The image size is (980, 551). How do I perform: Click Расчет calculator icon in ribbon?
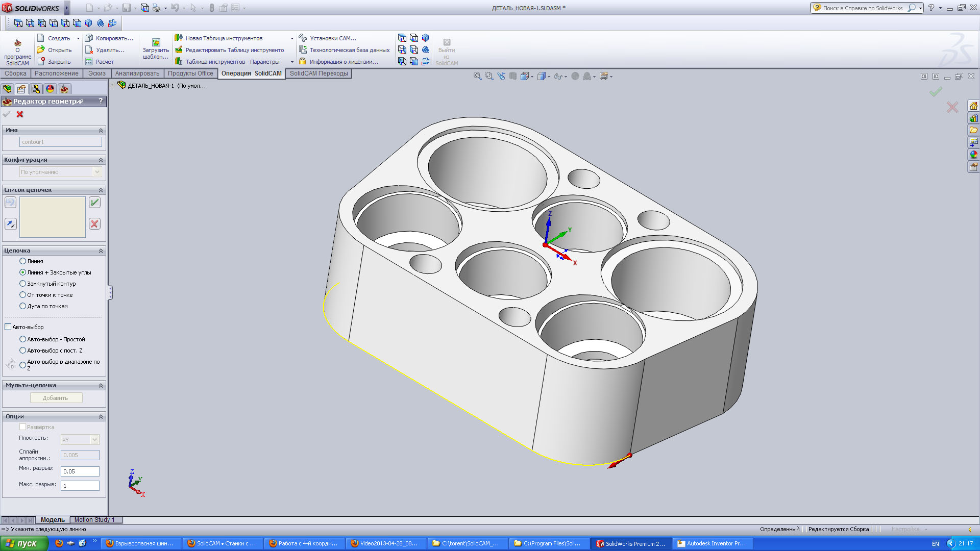click(89, 62)
